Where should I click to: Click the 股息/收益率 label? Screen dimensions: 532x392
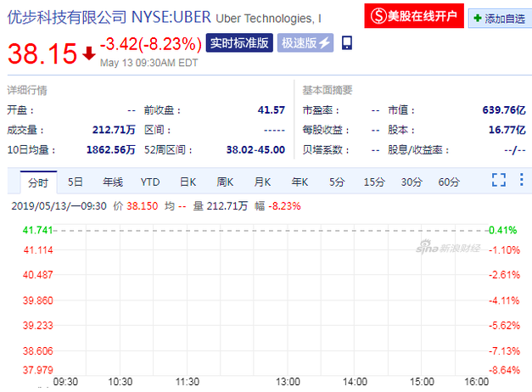pos(418,149)
